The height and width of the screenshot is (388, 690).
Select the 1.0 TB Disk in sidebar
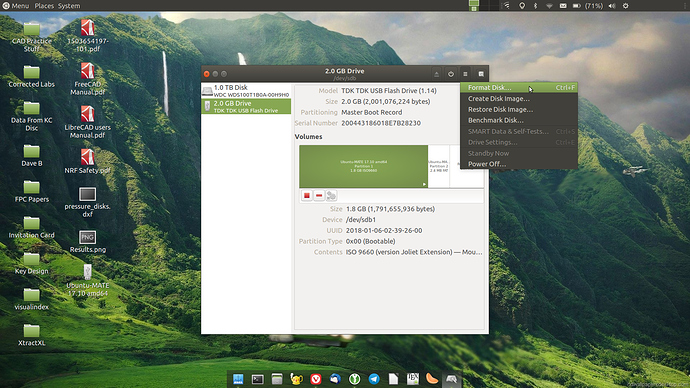coord(246,91)
